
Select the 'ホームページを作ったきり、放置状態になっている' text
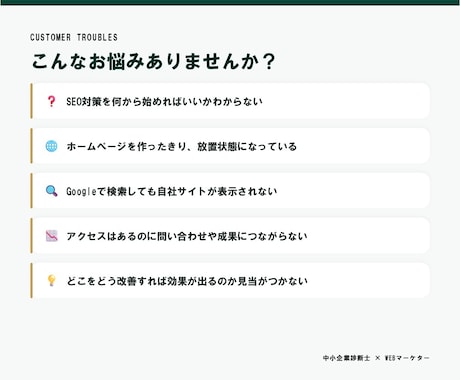[x=182, y=146]
